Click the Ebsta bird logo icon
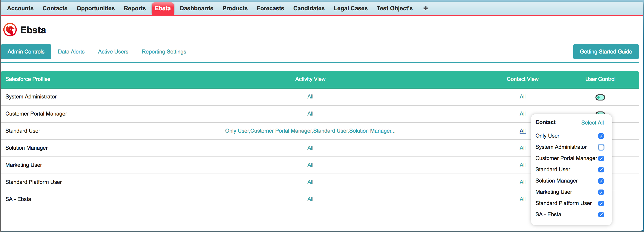644x232 pixels. (10, 30)
